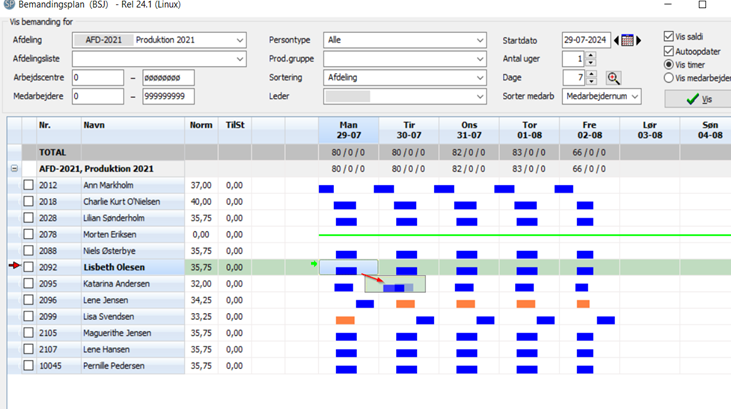The image size is (731, 409).
Task: Advance date with right arrow
Action: (x=641, y=41)
